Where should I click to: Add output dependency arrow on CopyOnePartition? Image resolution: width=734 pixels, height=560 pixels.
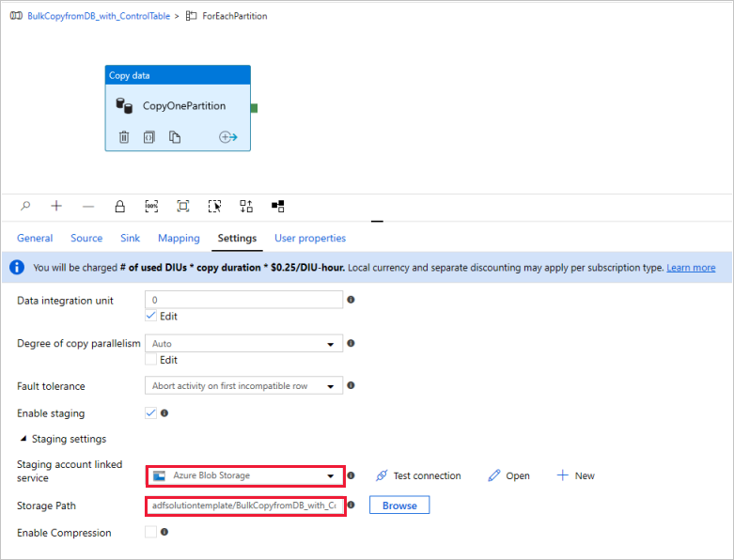click(x=228, y=137)
